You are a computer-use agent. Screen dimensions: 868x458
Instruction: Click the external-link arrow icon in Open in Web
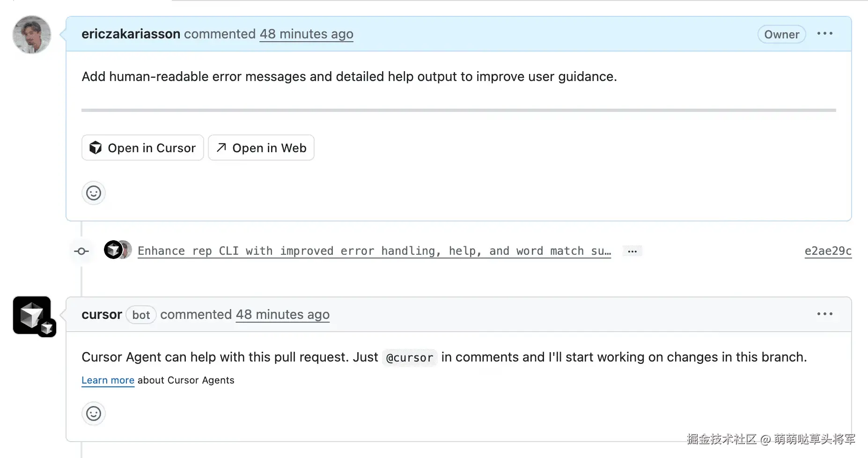220,148
